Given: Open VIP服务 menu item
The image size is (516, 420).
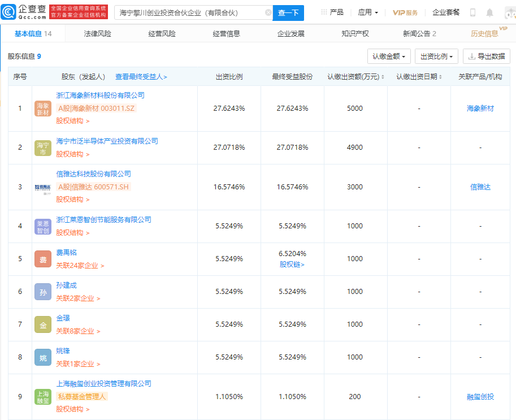Looking at the screenshot, I should 405,12.
